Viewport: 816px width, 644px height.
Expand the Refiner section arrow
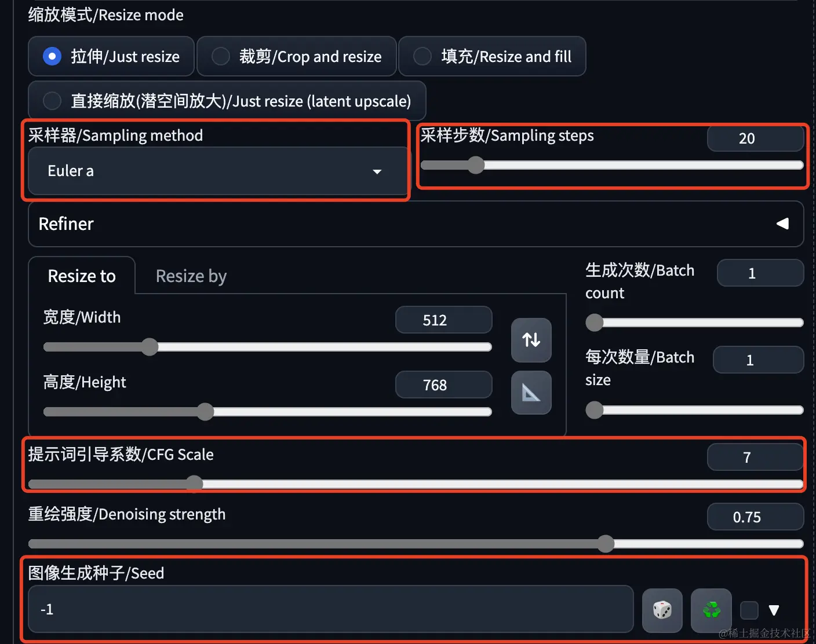(x=782, y=224)
